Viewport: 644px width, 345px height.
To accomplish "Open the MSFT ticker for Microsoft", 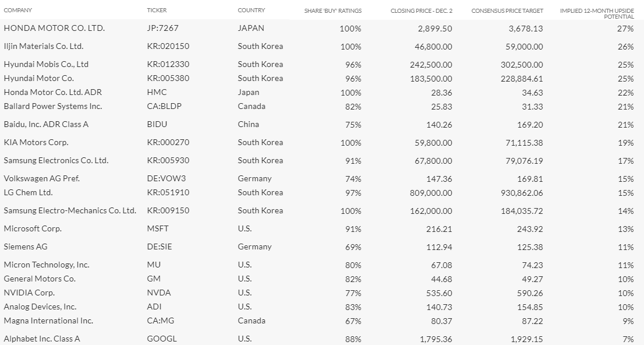I will pyautogui.click(x=158, y=228).
